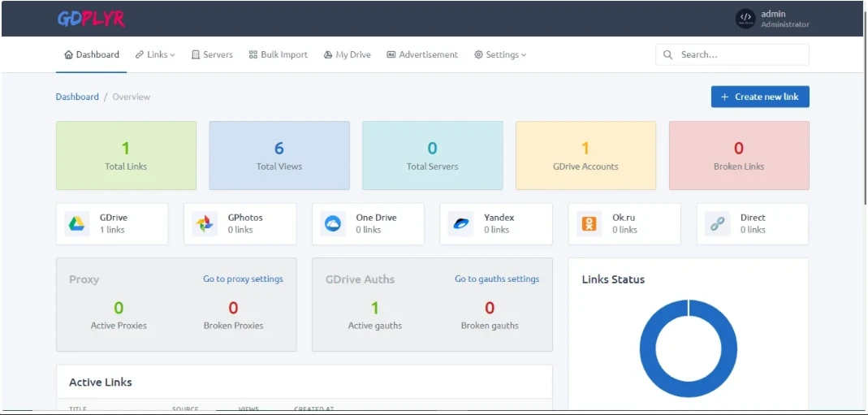Follow the Go to proxy settings link
The image size is (868, 415).
tap(243, 279)
